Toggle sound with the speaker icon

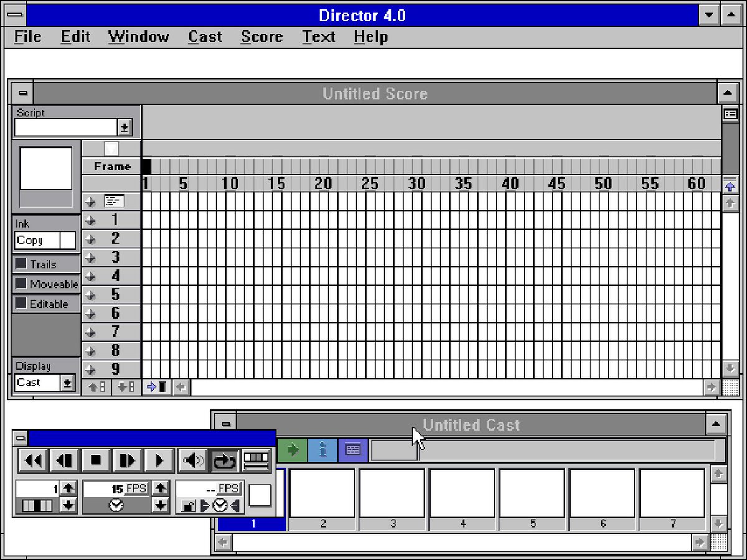click(193, 460)
